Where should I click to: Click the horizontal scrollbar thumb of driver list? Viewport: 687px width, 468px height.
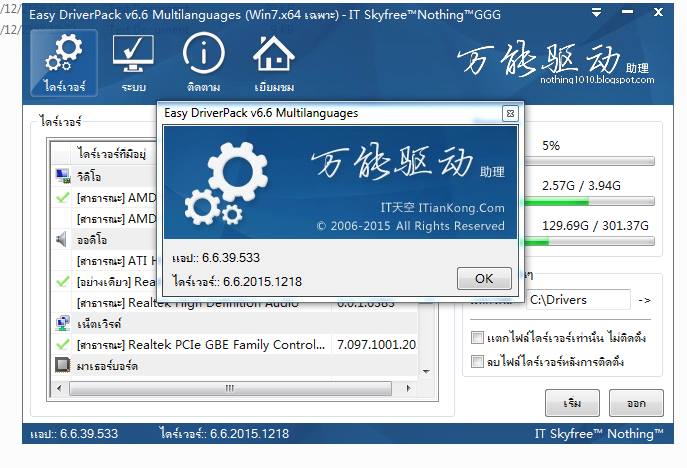(230, 388)
